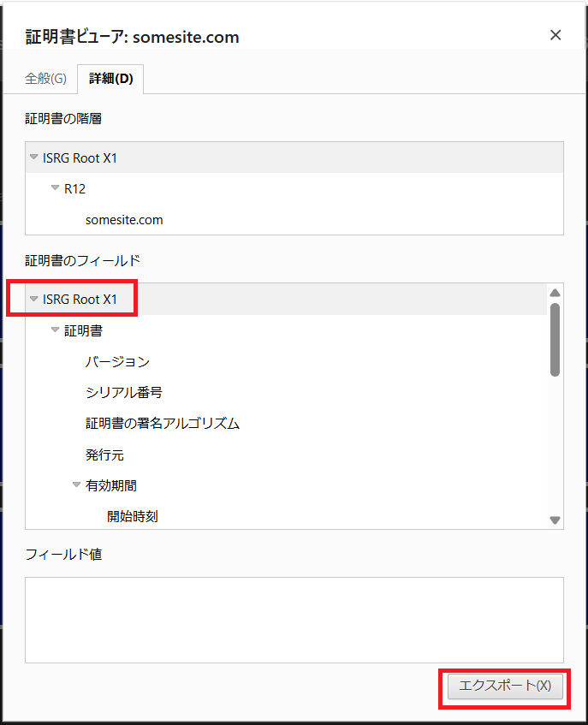Viewport: 588px width, 725px height.
Task: Close the certificate viewer dialog
Action: tap(555, 35)
